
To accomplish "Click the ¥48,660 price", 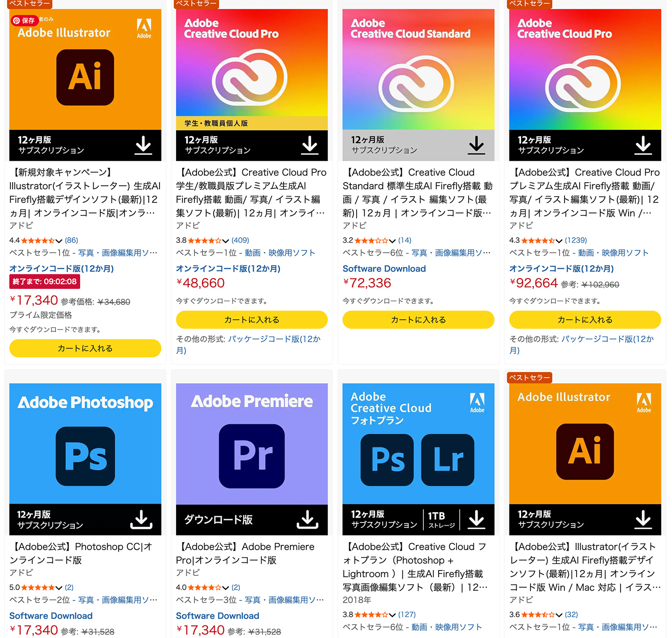I will [x=201, y=283].
